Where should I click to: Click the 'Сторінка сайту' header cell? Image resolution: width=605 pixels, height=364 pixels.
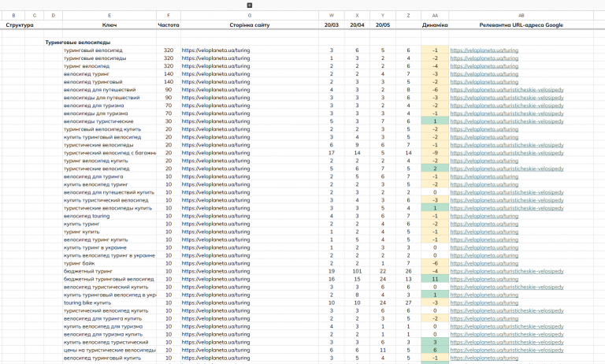coord(250,25)
